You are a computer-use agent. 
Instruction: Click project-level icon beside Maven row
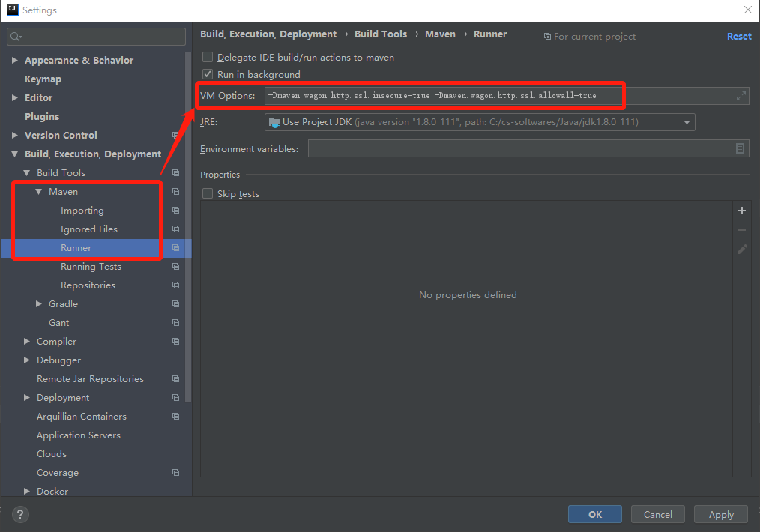coord(175,191)
